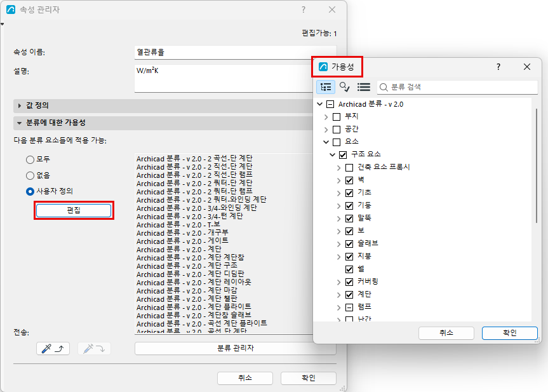Select the 'Archicad 분류 - v 2.0 - 게이트' list entry

pos(182,241)
